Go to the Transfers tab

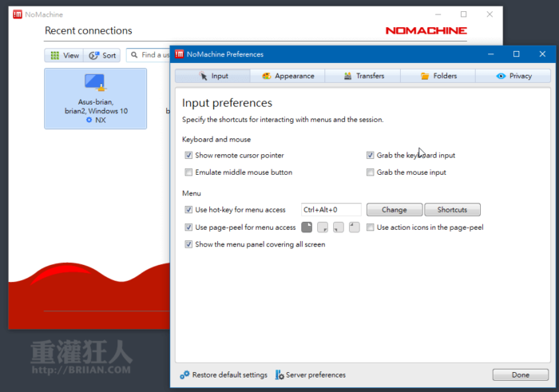pyautogui.click(x=363, y=76)
